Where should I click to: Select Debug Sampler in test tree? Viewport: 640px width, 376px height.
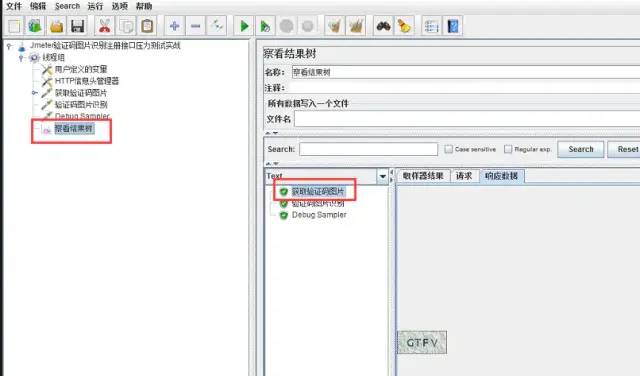pyautogui.click(x=82, y=116)
